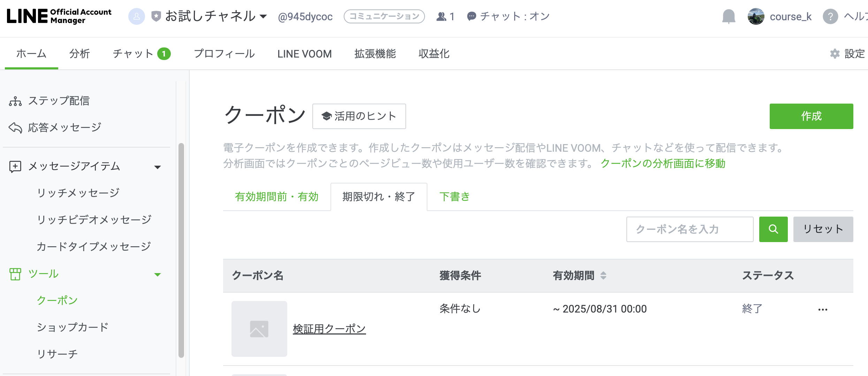Open the 収益化 tab
The image size is (868, 376).
[x=434, y=54]
